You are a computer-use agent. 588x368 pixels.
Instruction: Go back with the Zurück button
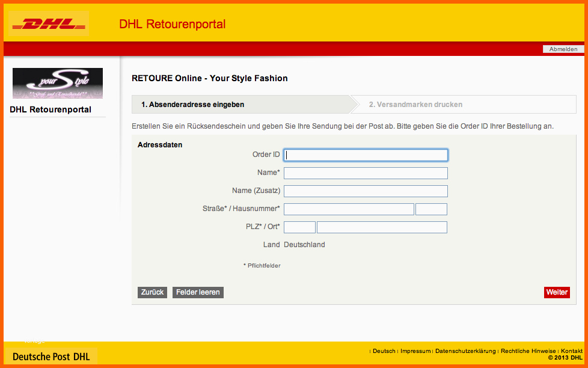[152, 292]
